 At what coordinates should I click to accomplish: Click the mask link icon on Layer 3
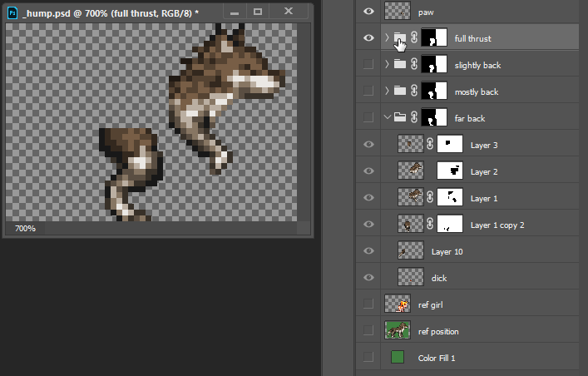tap(428, 144)
